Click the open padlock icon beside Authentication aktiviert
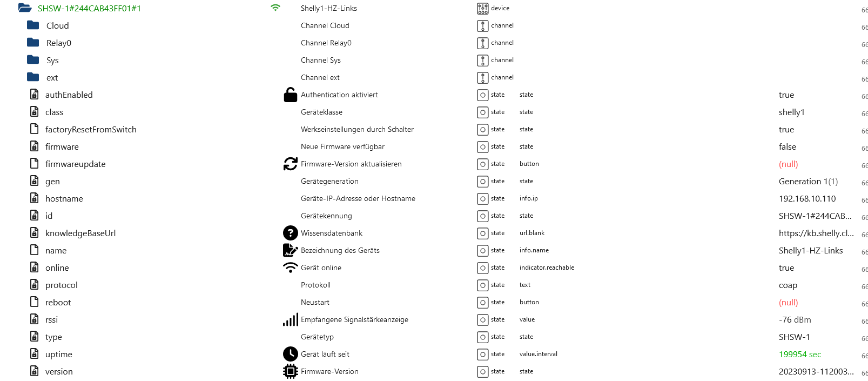Viewport: 868px width, 381px height. pos(291,95)
